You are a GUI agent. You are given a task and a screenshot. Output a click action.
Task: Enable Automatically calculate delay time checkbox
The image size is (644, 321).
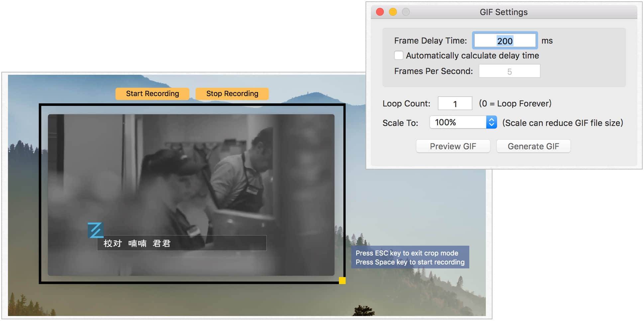tap(398, 55)
